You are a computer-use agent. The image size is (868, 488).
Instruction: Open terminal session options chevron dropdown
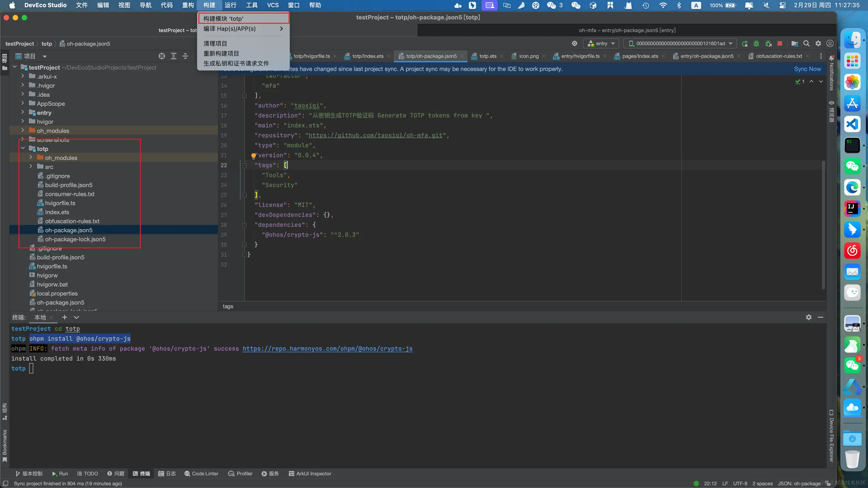point(76,317)
